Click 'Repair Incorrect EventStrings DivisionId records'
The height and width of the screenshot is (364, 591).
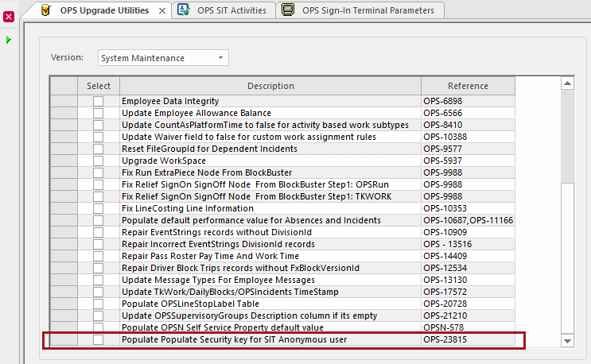tap(218, 244)
